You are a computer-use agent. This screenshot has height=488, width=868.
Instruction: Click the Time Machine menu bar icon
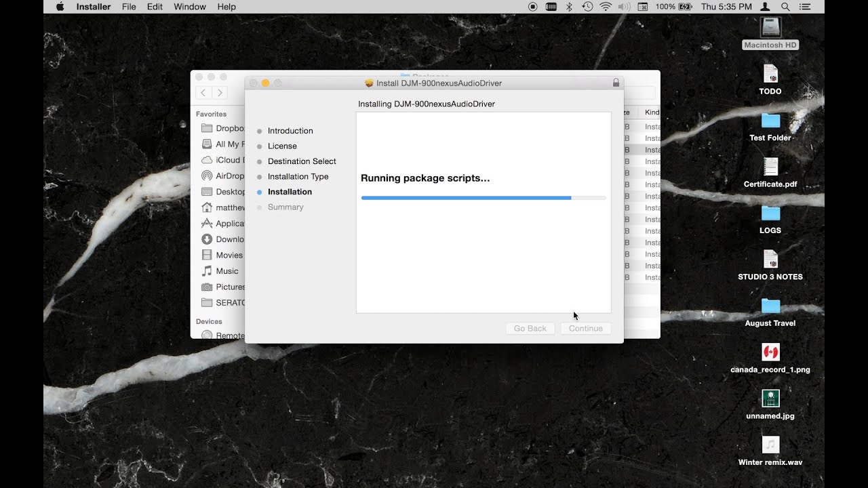587,7
